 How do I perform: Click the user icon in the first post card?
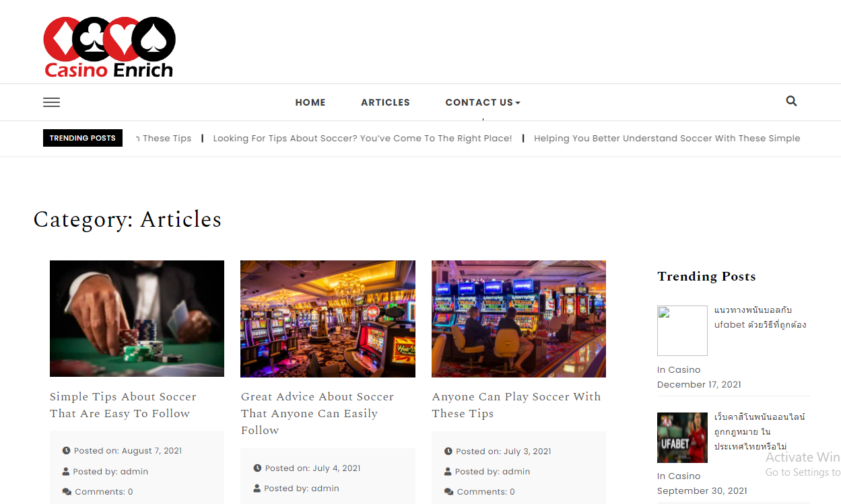pyautogui.click(x=66, y=471)
